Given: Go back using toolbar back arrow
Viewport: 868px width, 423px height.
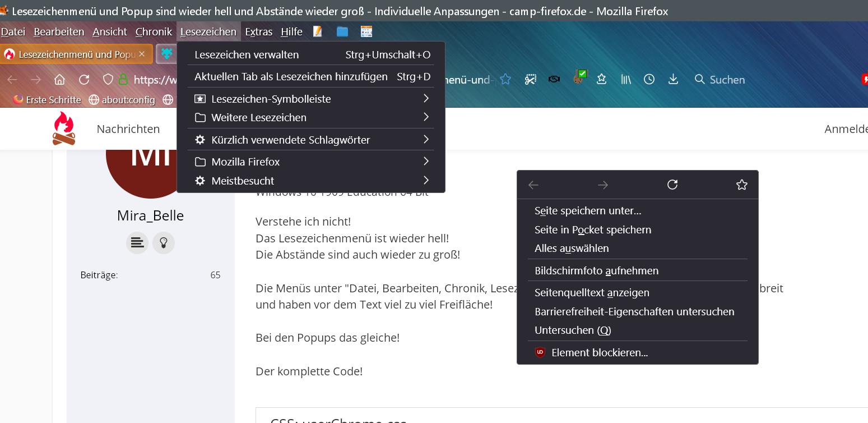Looking at the screenshot, I should tap(12, 80).
